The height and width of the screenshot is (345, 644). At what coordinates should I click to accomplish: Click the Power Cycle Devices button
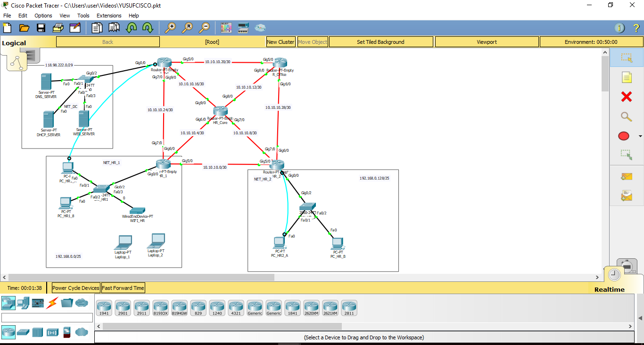click(75, 287)
